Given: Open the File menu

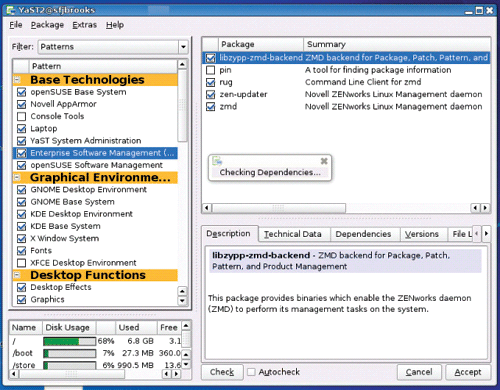Looking at the screenshot, I should tap(16, 25).
